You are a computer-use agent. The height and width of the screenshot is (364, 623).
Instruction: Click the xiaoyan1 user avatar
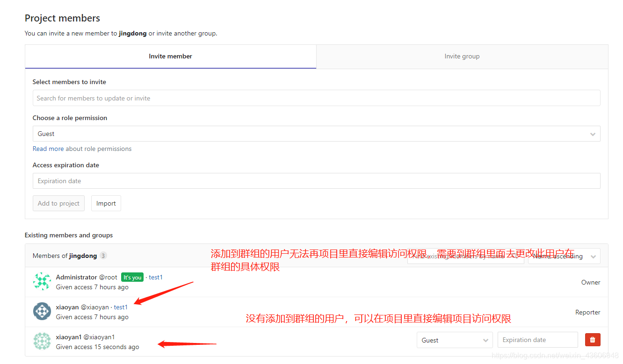pyautogui.click(x=42, y=341)
